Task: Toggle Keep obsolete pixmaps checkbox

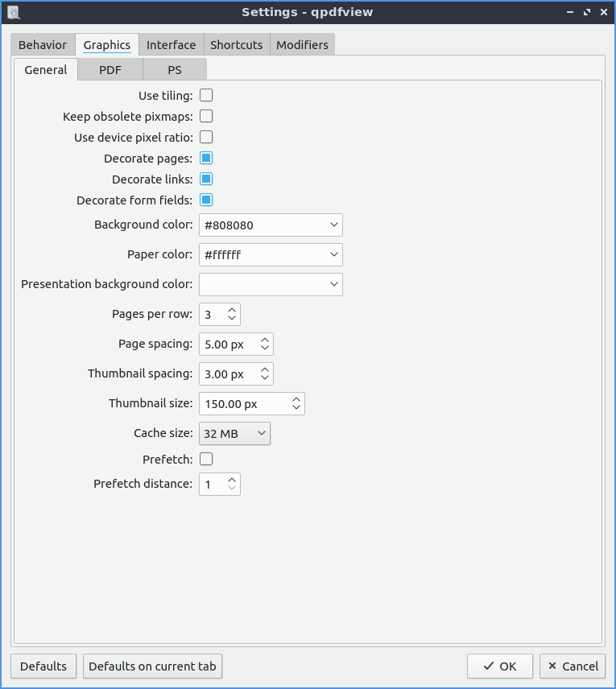Action: pos(206,117)
